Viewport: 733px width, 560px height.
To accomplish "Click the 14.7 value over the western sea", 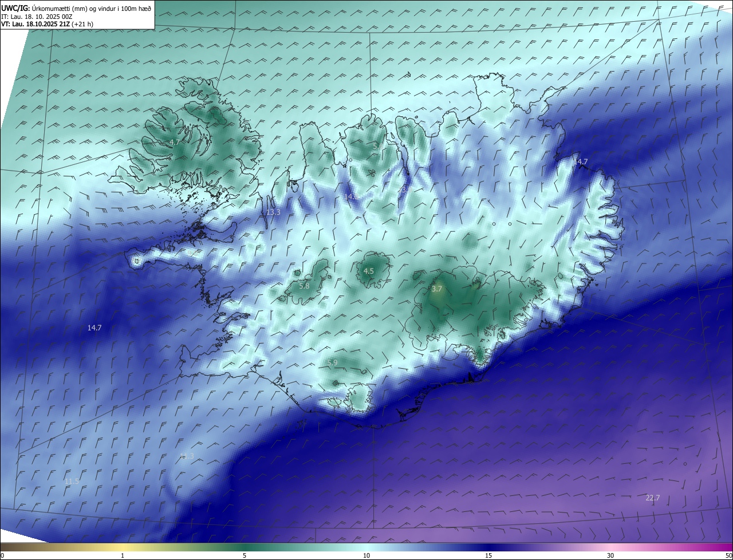I will pyautogui.click(x=94, y=328).
